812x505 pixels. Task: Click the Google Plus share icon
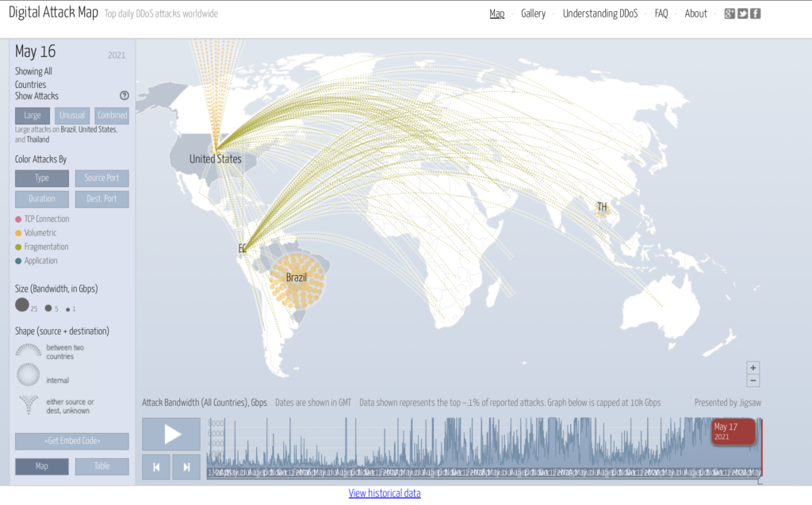pyautogui.click(x=730, y=13)
